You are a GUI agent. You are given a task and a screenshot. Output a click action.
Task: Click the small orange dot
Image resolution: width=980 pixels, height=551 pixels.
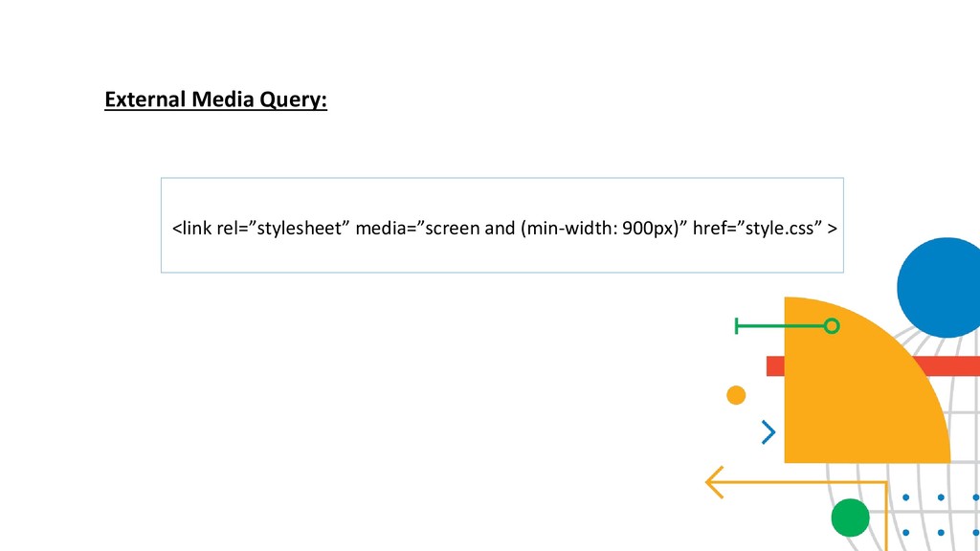click(736, 395)
